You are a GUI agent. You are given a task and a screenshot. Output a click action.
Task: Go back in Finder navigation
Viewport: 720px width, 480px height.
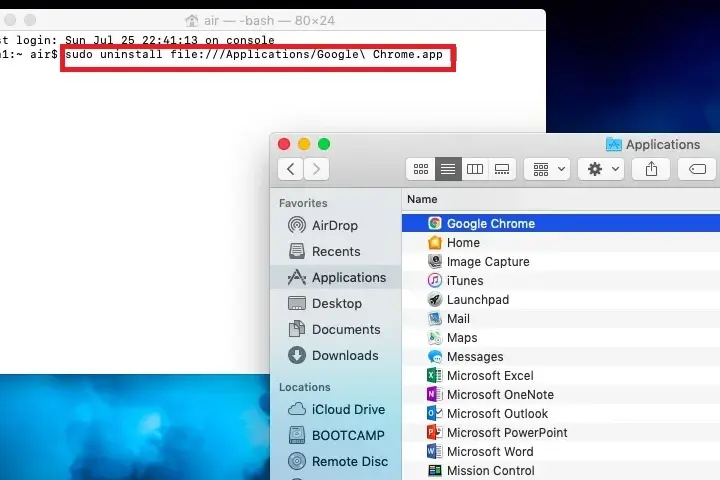[x=290, y=169]
